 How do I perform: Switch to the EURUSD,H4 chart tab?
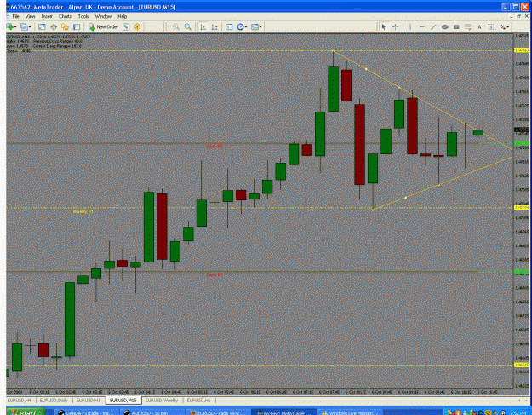[19, 401]
